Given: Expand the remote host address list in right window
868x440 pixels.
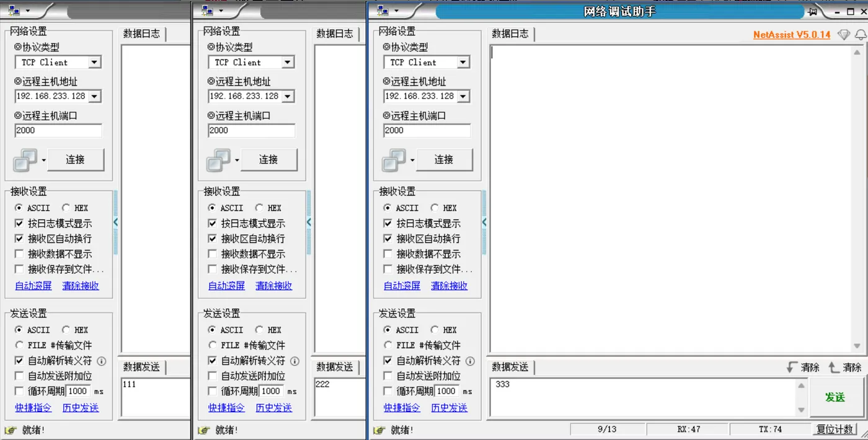Looking at the screenshot, I should coord(463,96).
